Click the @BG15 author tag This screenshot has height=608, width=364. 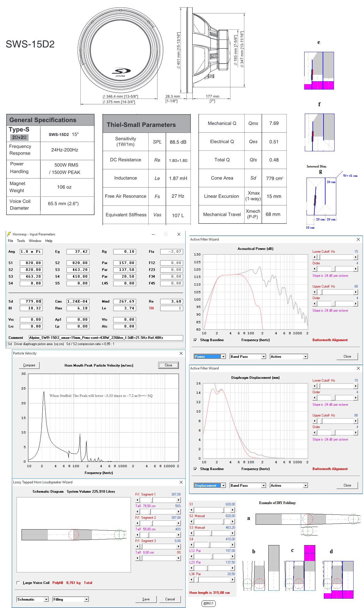pos(209,603)
